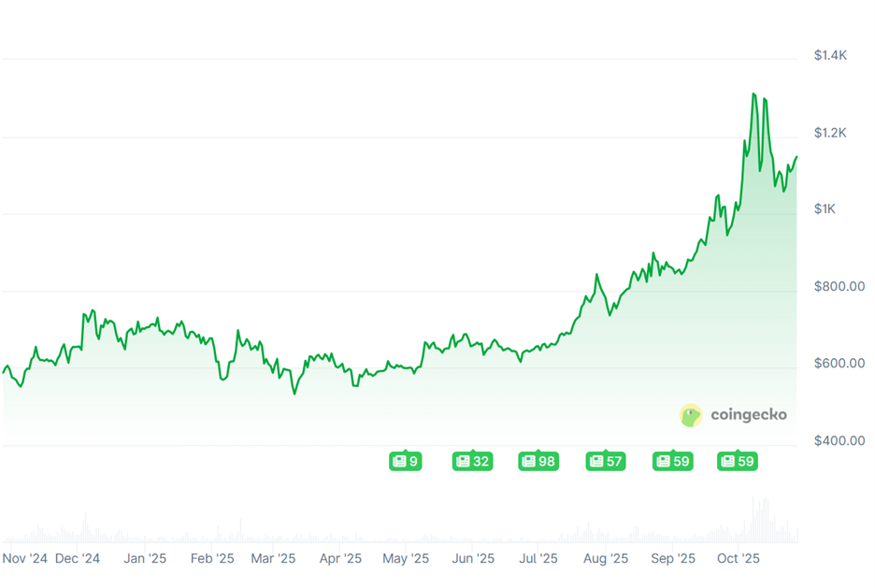Select the Jan '25 axis label

click(146, 559)
